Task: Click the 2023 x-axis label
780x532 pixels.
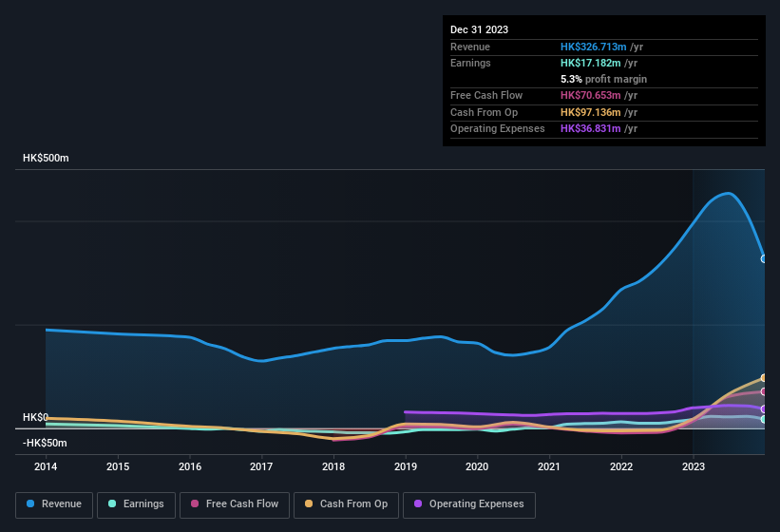Action: (x=694, y=466)
